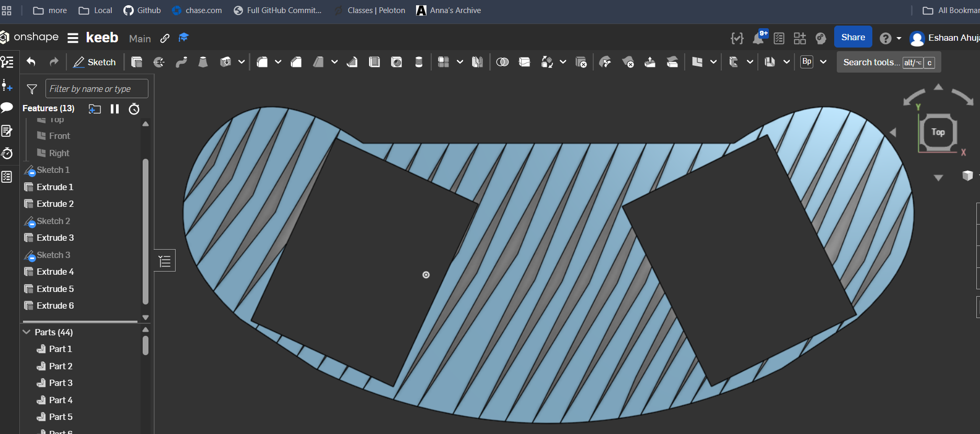Click the Fillet tool icon
This screenshot has width=980, height=434.
click(262, 62)
